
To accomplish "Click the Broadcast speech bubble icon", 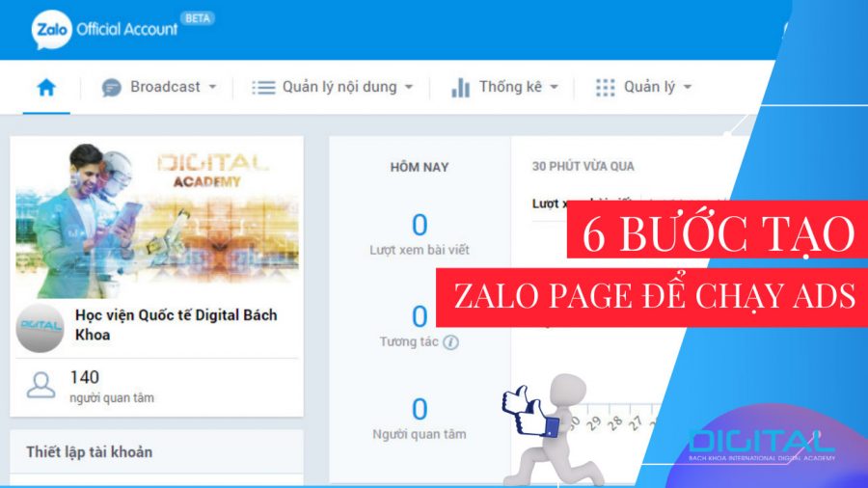I will 111,88.
